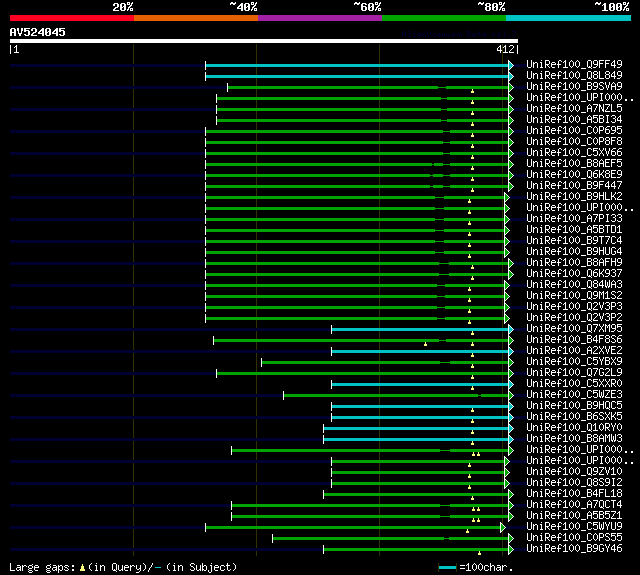640x575 pixels.
Task: Select the UniRef100_A5B5Z1 label
Action: (x=574, y=516)
